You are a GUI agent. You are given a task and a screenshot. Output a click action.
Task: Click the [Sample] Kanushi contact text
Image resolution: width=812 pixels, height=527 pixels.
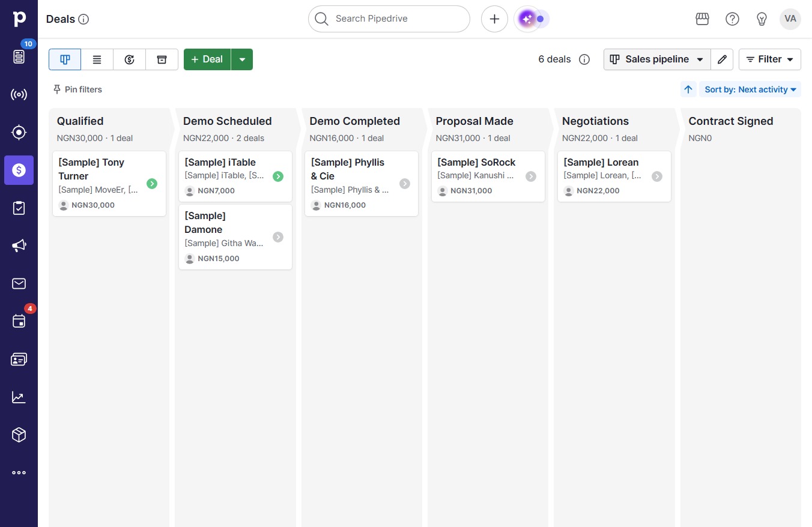pos(477,176)
